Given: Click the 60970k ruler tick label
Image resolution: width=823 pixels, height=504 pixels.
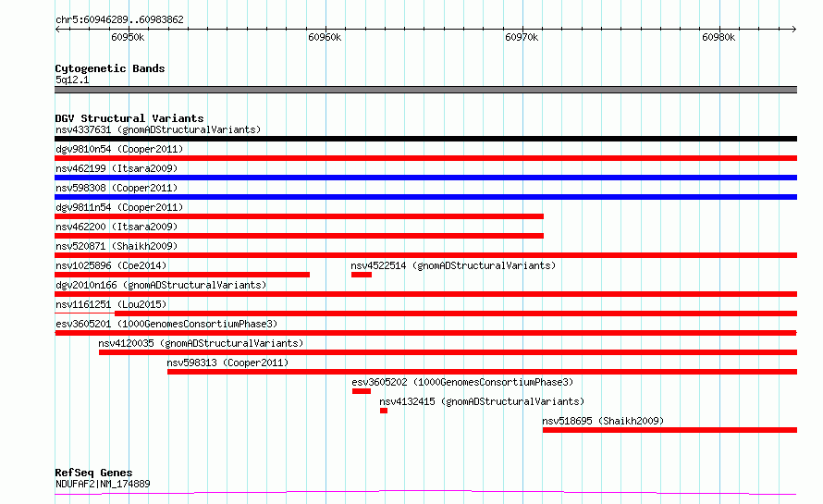Looking at the screenshot, I should coord(522,37).
